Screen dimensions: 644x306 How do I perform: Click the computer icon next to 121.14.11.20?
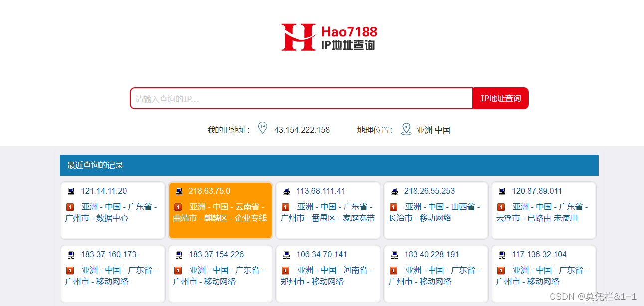(x=70, y=191)
